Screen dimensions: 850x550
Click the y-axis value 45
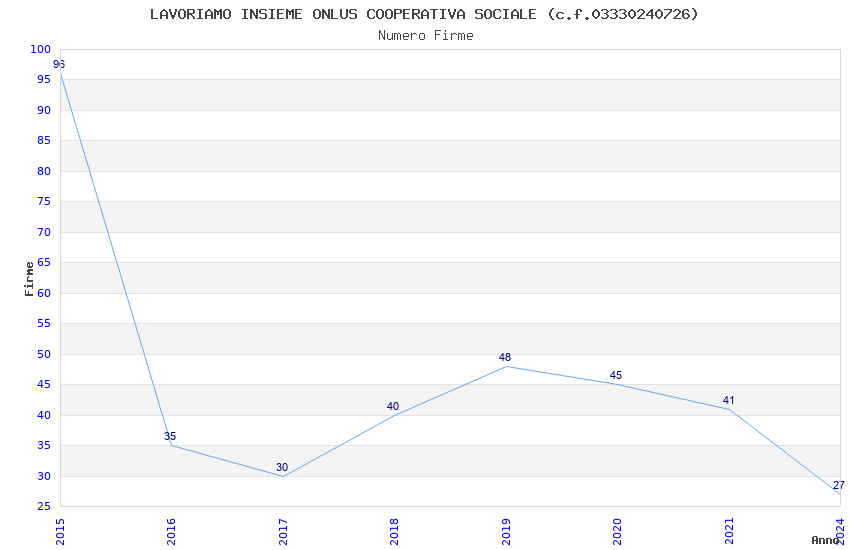tap(44, 385)
